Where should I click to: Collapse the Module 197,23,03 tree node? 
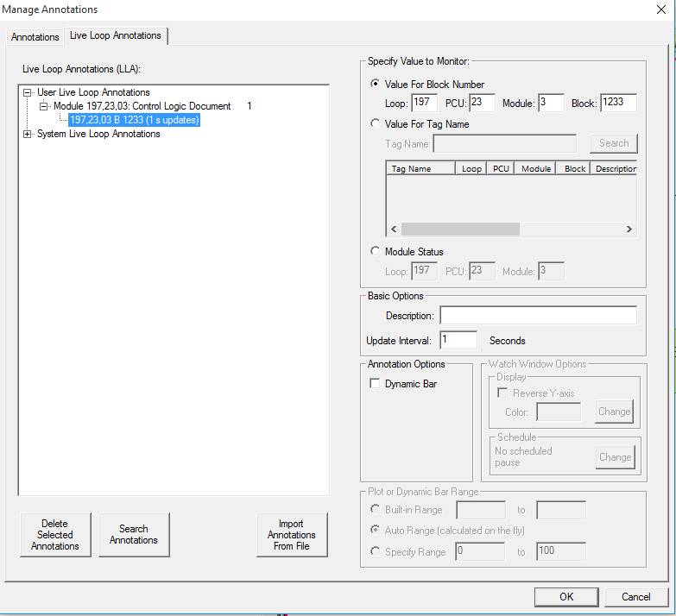pyautogui.click(x=43, y=106)
